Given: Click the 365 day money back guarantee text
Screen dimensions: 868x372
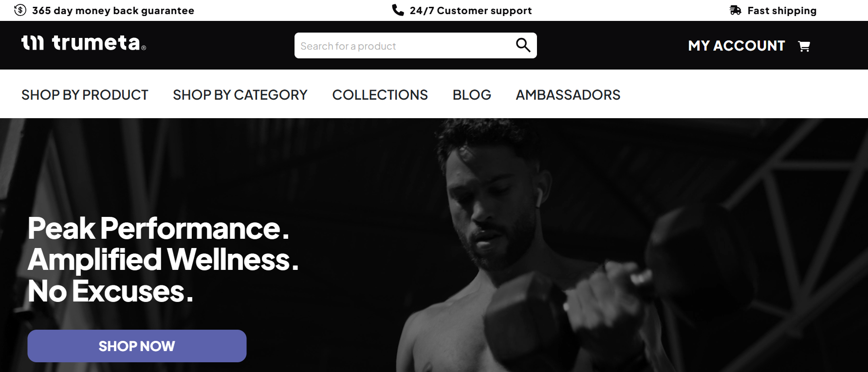Looking at the screenshot, I should tap(113, 11).
